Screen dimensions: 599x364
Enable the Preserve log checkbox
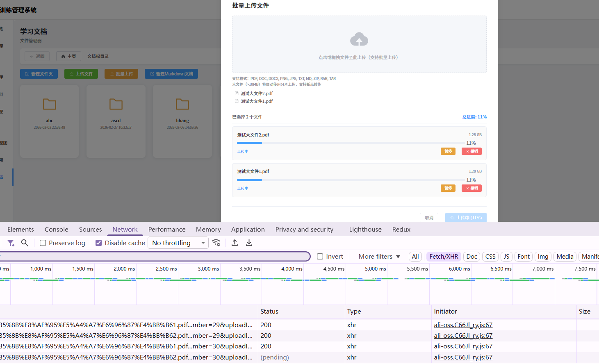click(43, 243)
